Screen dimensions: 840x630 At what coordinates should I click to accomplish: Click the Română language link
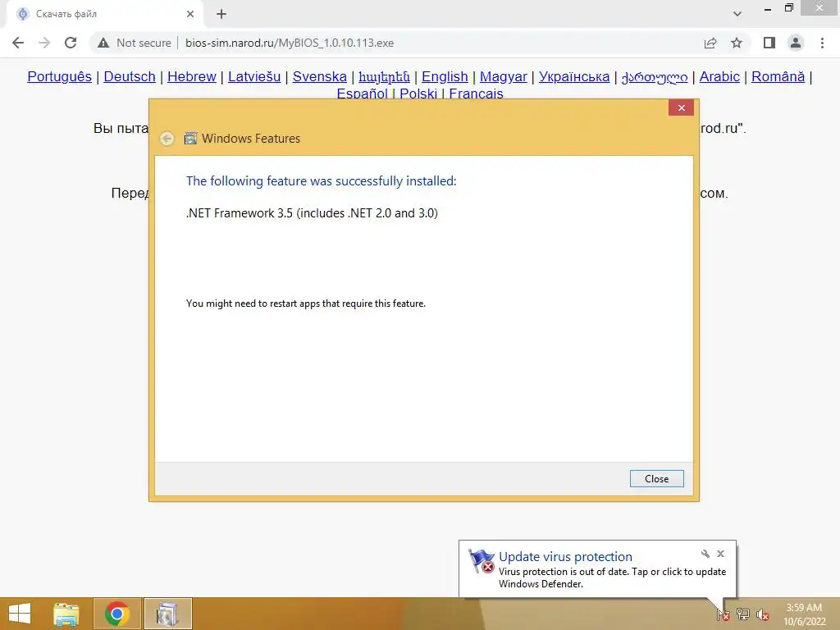pos(778,76)
